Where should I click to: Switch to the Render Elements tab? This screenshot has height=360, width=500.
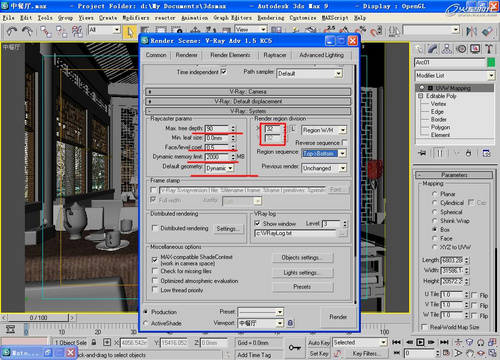click(x=230, y=55)
